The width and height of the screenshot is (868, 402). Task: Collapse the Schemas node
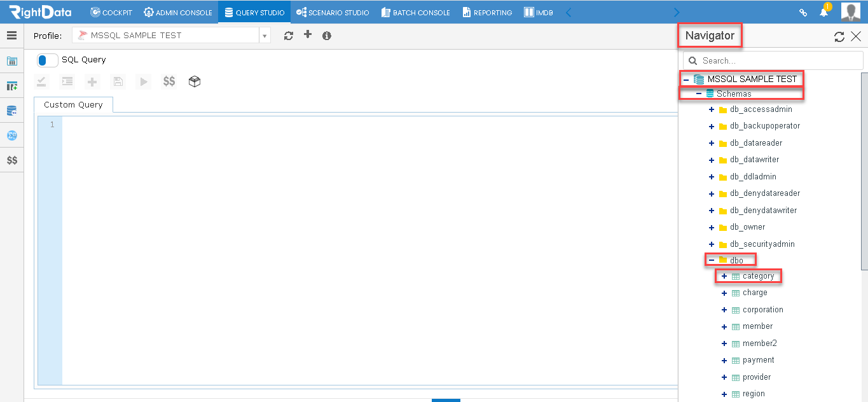[699, 94]
